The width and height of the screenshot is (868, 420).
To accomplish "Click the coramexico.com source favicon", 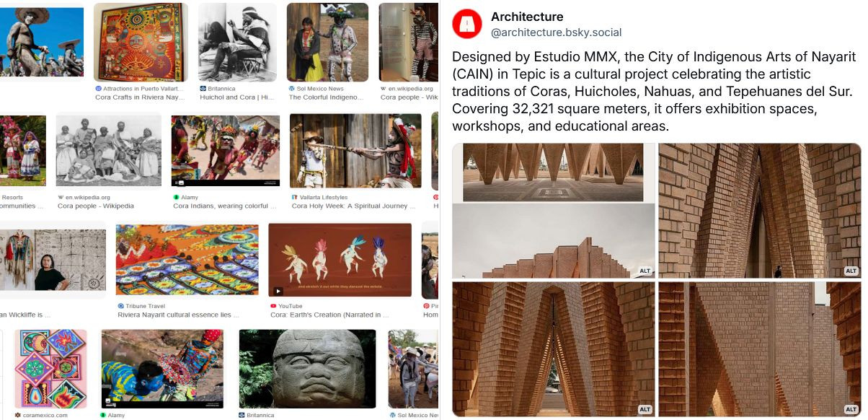I will (17, 416).
